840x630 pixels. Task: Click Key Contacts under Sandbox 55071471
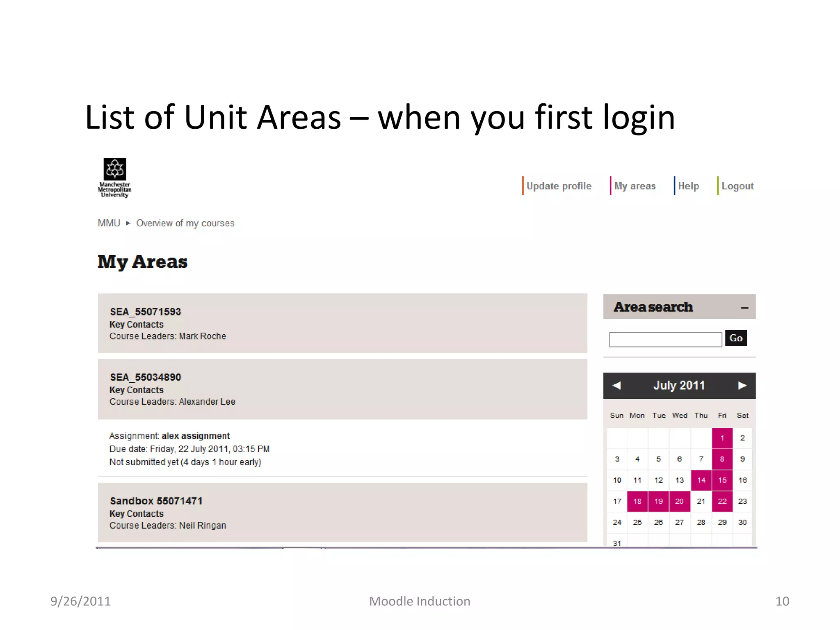tap(136, 514)
